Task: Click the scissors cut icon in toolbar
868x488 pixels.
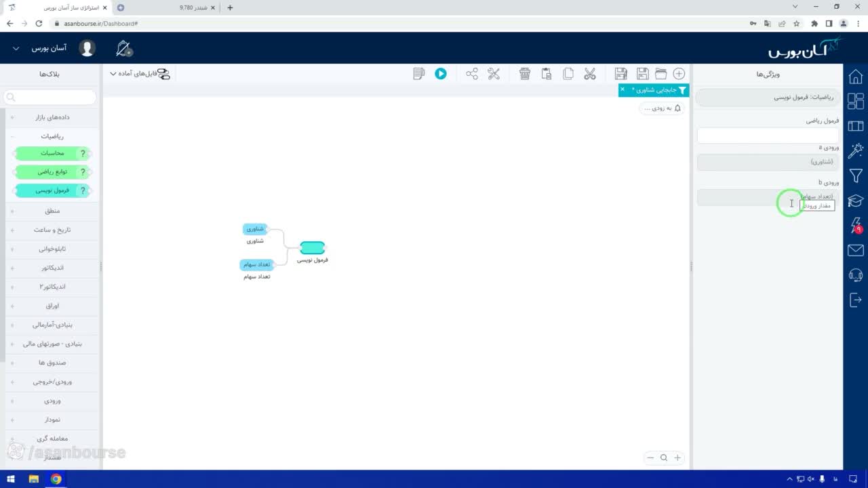Action: pyautogui.click(x=589, y=74)
